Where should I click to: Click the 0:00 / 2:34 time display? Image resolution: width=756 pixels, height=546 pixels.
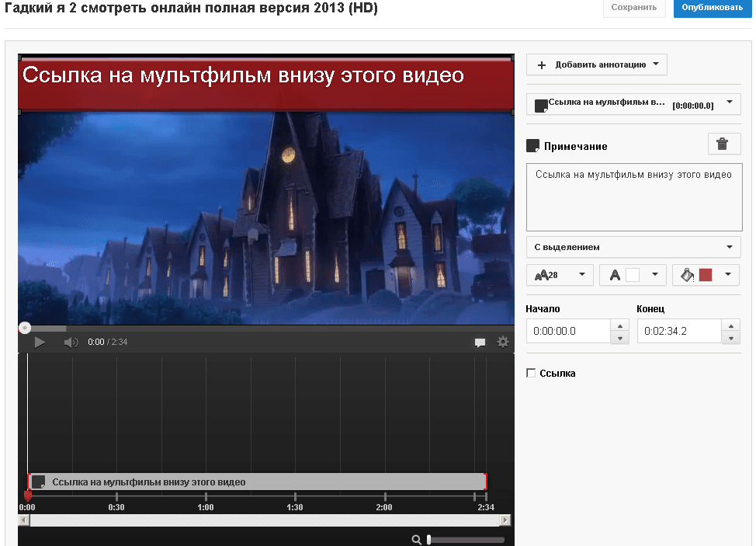(108, 342)
